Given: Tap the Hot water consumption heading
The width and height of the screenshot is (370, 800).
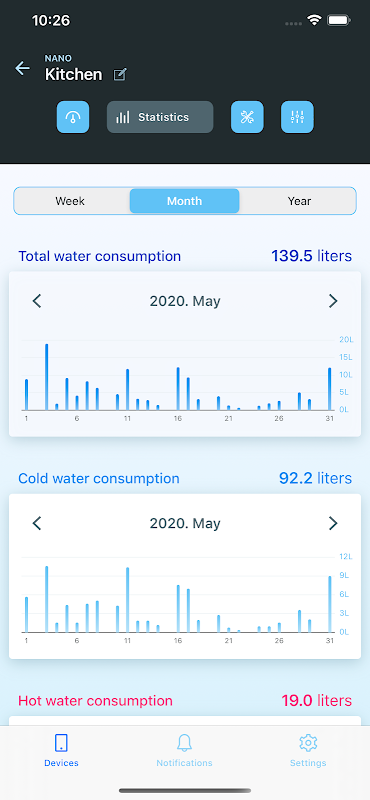Looking at the screenshot, I should point(95,701).
